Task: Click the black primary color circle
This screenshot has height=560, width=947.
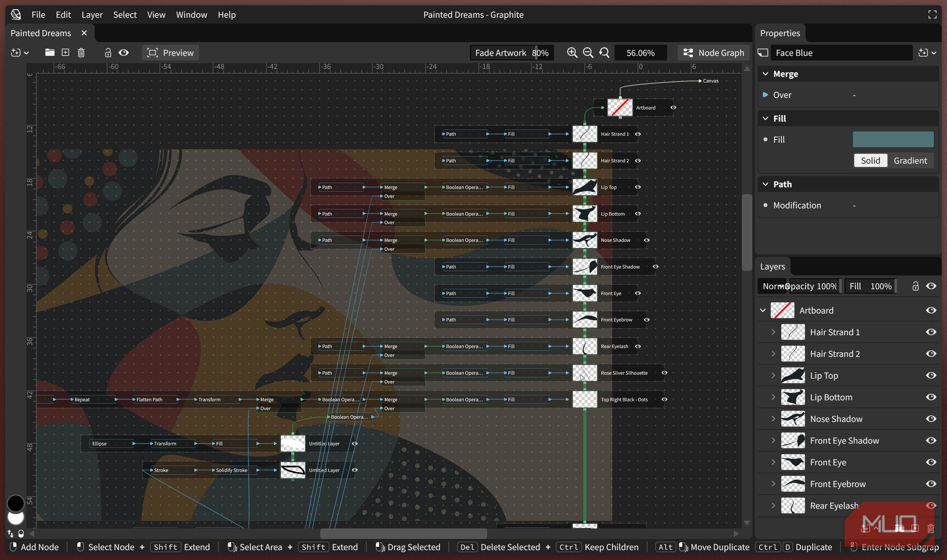Action: pyautogui.click(x=15, y=503)
